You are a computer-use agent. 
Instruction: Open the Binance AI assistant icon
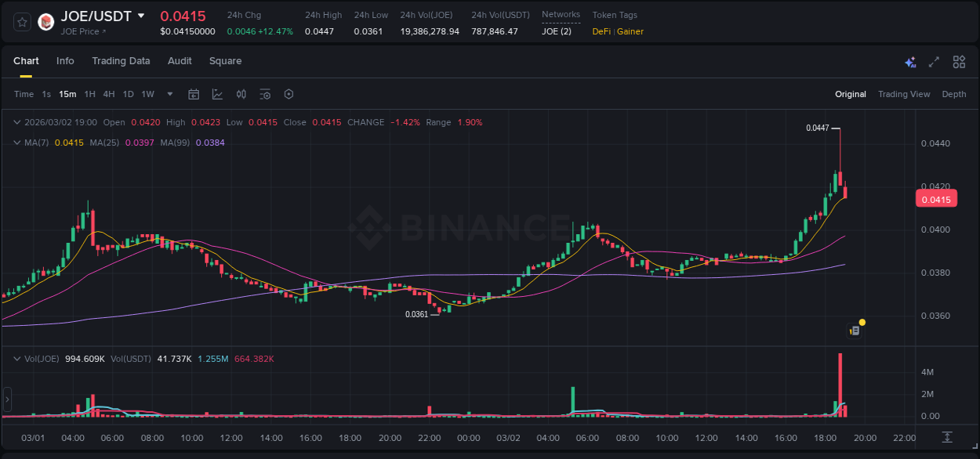click(x=909, y=61)
